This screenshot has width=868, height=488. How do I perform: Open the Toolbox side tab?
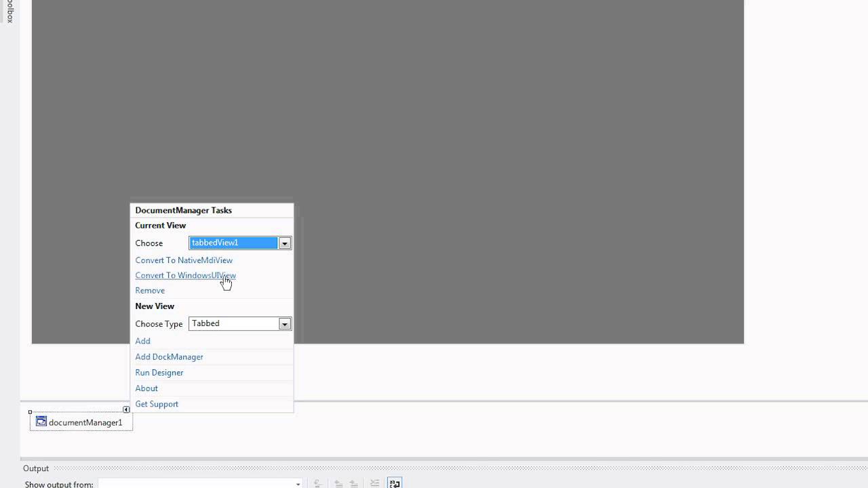[9, 10]
